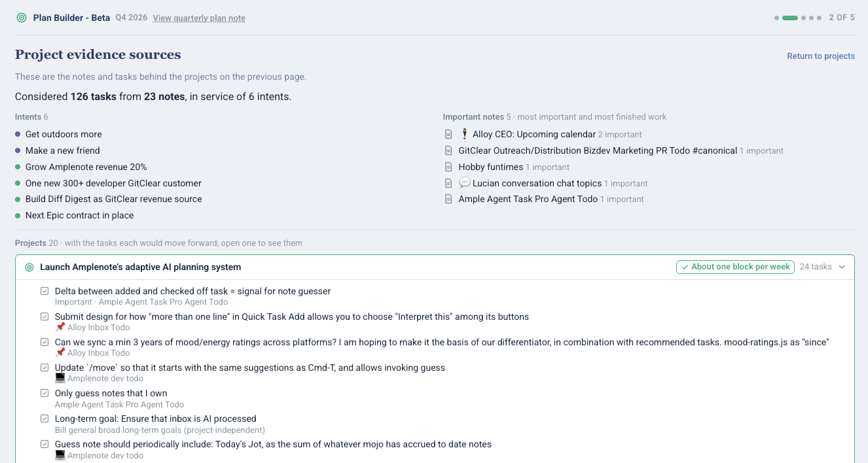Click note icon beside Alloy CEO: Upcoming calendar
This screenshot has width=868, height=463.
448,134
